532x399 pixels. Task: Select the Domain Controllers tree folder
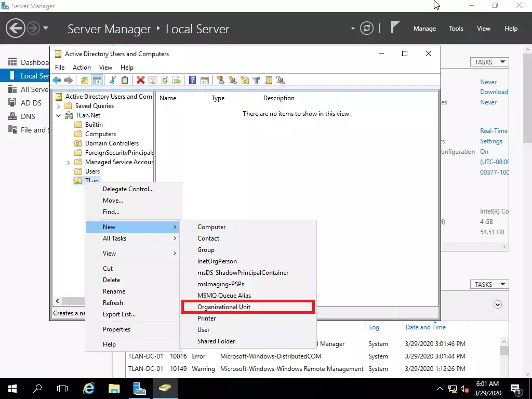pos(112,143)
